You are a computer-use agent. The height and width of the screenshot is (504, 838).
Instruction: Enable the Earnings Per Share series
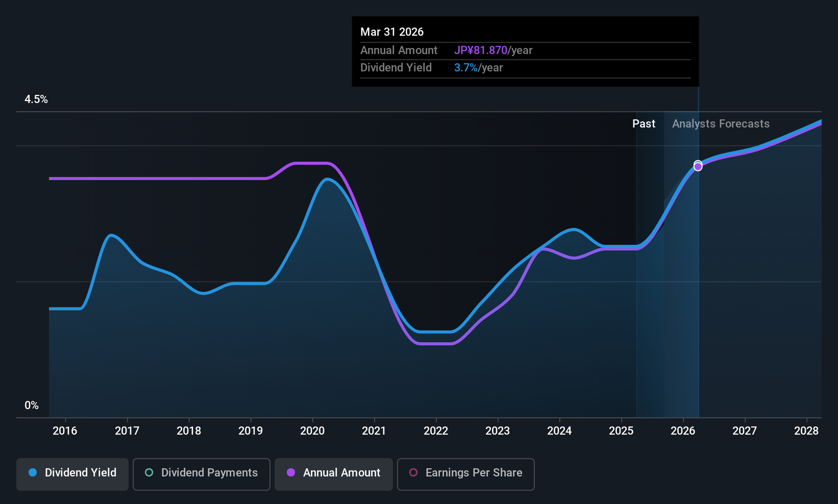click(x=466, y=474)
